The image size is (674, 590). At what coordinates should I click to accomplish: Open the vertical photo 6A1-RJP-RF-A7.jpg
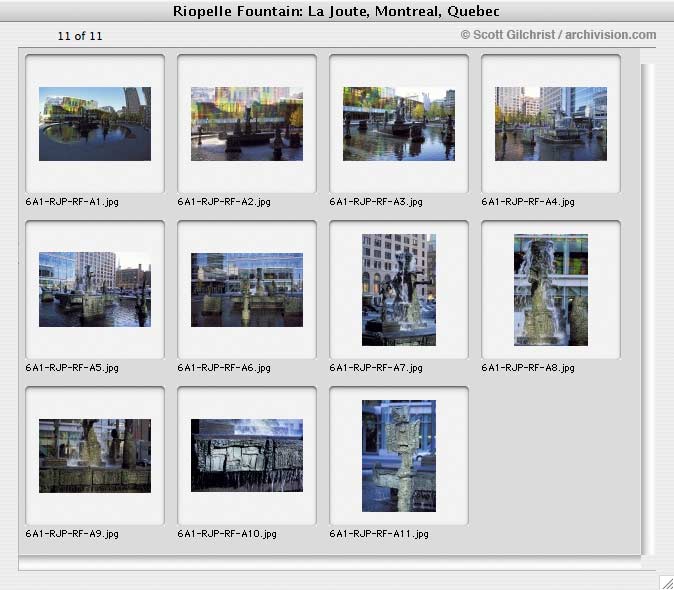[x=398, y=290]
